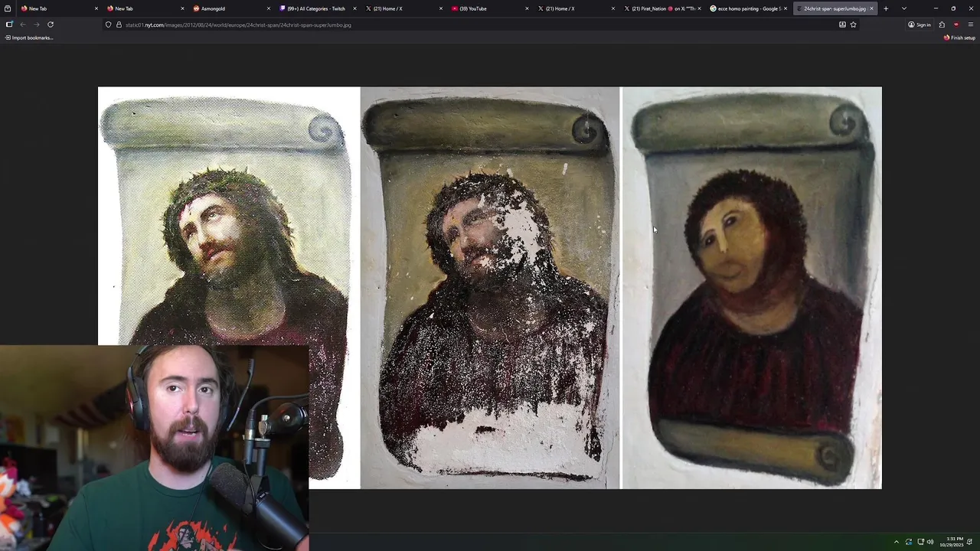Image resolution: width=980 pixels, height=551 pixels.
Task: Close the Asmongold tab
Action: point(269,8)
